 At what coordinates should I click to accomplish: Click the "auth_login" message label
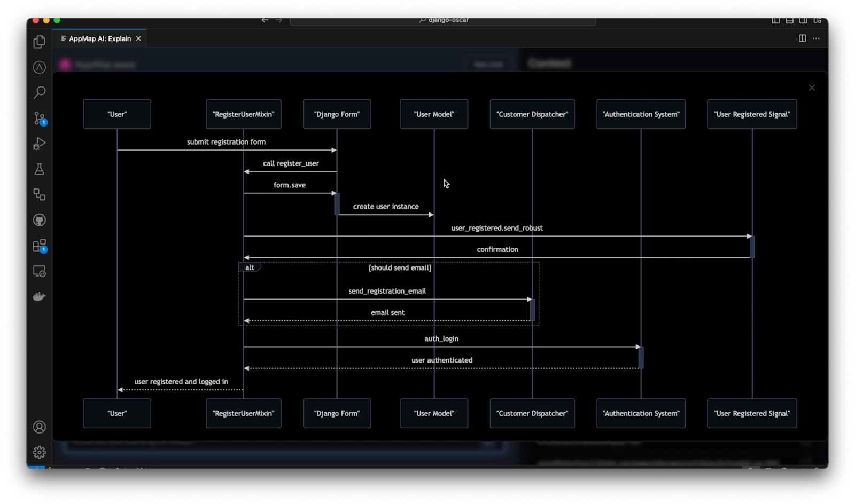point(441,339)
